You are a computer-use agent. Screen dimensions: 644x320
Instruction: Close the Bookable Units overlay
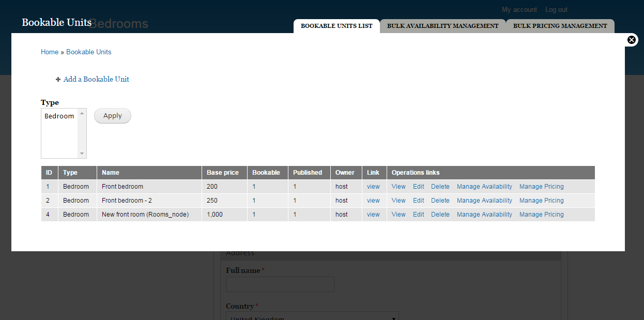[x=631, y=40]
